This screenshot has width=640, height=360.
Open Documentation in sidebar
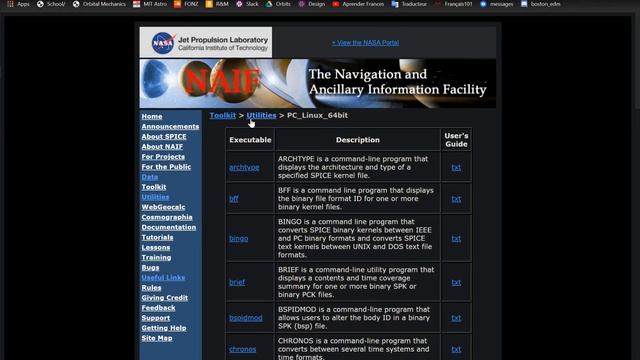169,227
